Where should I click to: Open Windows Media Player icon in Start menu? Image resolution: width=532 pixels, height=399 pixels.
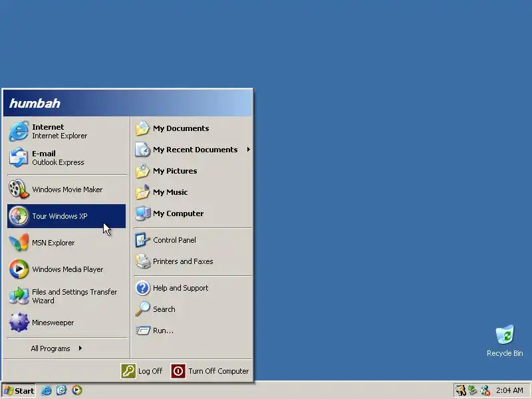[19, 269]
